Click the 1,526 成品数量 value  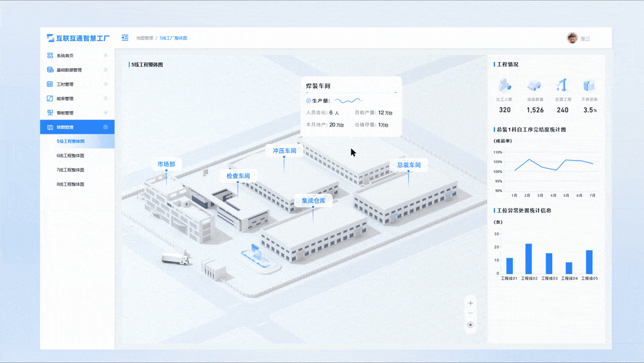[535, 110]
